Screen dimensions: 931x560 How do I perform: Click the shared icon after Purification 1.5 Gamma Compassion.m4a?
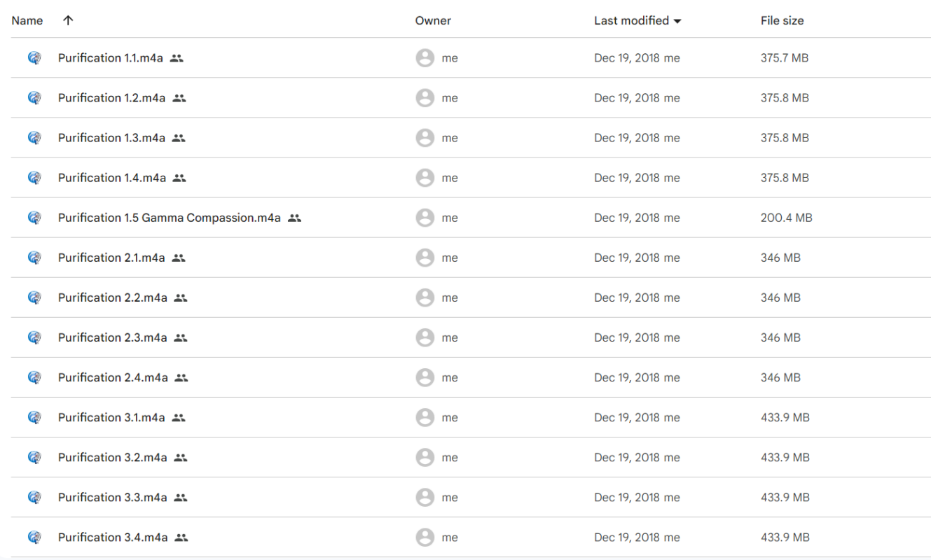coord(295,218)
